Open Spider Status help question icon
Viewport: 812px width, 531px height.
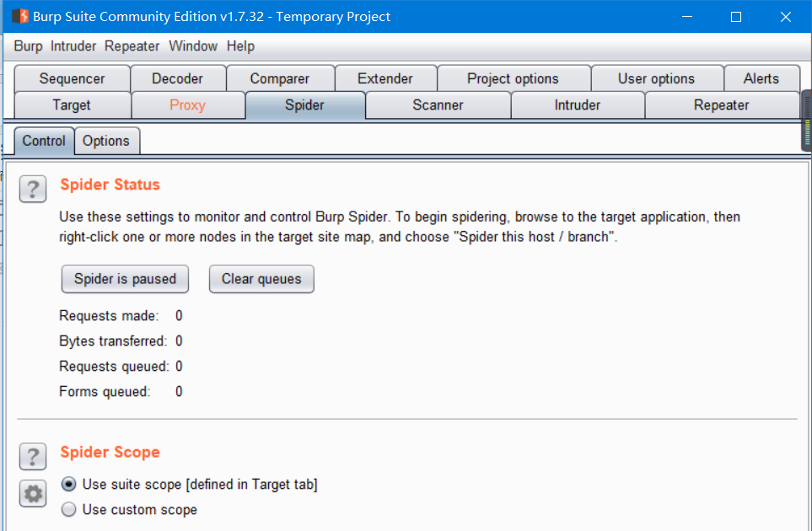point(33,189)
